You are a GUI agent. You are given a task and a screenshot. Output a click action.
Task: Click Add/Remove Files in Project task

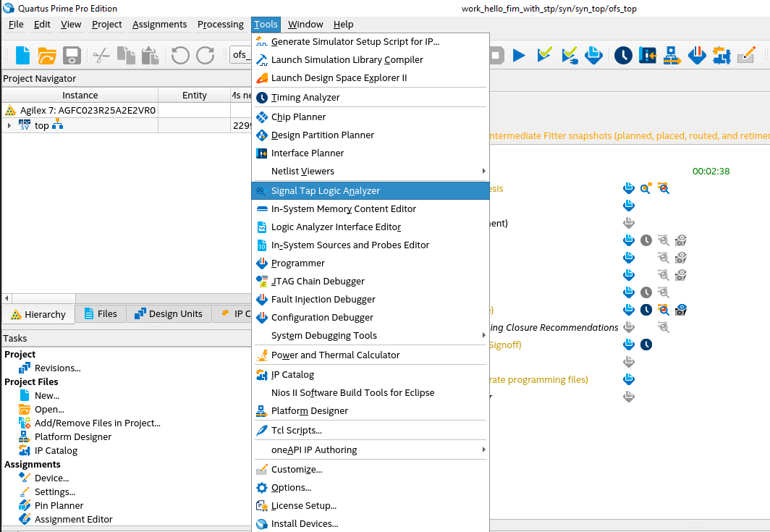point(97,423)
